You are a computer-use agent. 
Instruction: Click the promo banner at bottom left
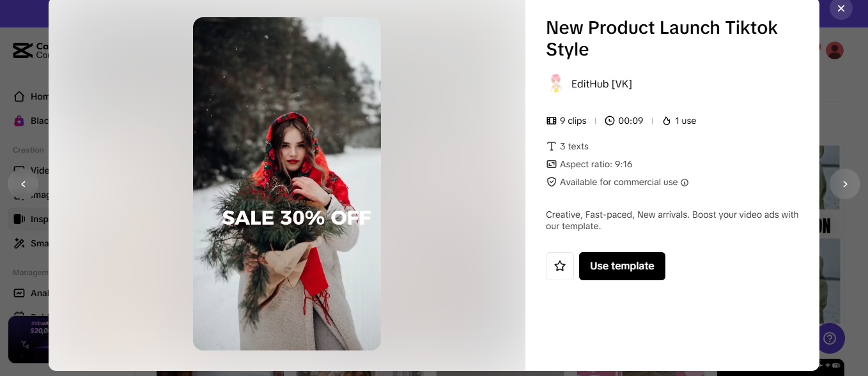tap(27, 340)
